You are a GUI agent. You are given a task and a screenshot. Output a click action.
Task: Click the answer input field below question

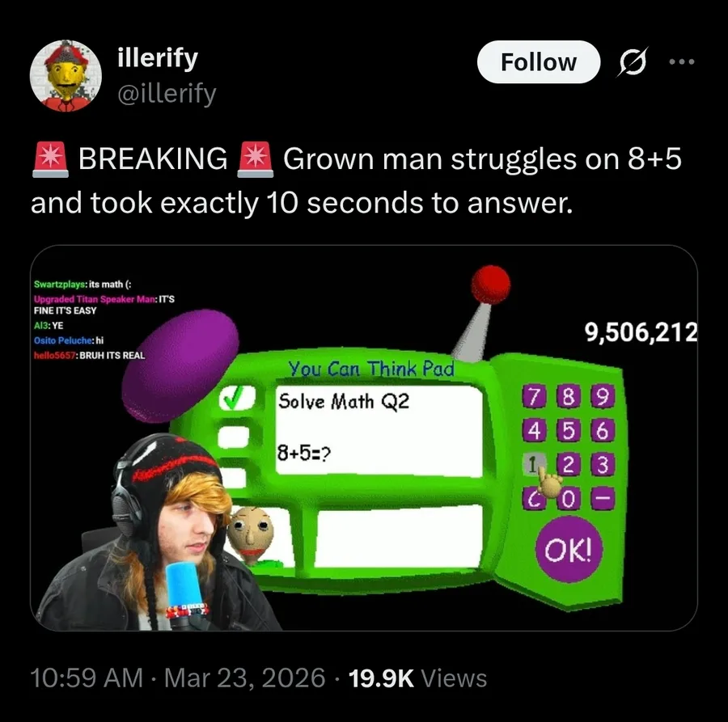(400, 537)
